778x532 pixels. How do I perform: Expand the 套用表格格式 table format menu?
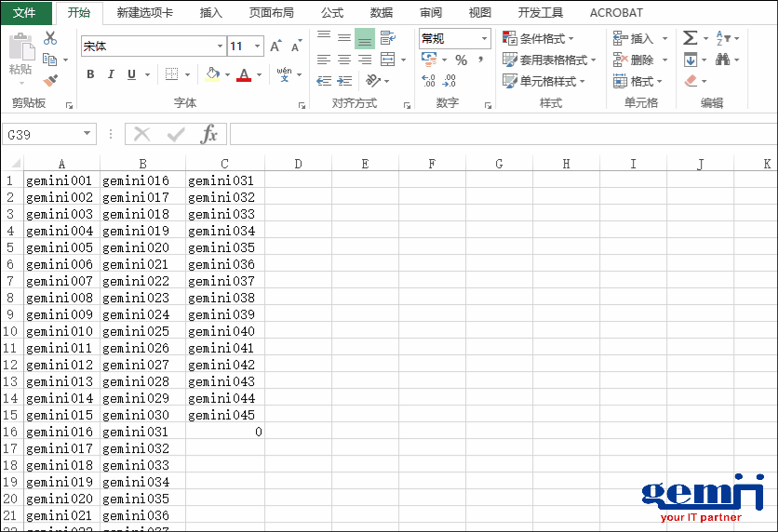(x=549, y=60)
